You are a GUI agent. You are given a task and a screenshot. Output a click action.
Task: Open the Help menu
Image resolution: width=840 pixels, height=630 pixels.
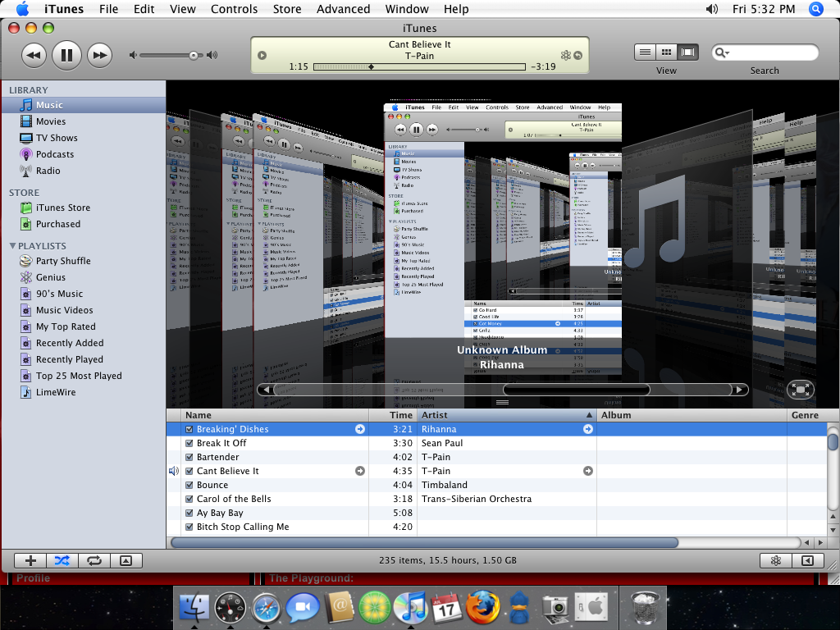point(456,9)
